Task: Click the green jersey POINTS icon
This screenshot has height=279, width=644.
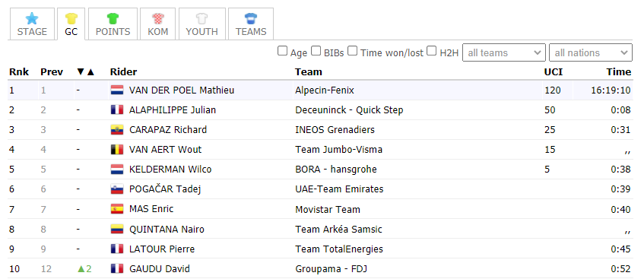Action: (x=113, y=18)
